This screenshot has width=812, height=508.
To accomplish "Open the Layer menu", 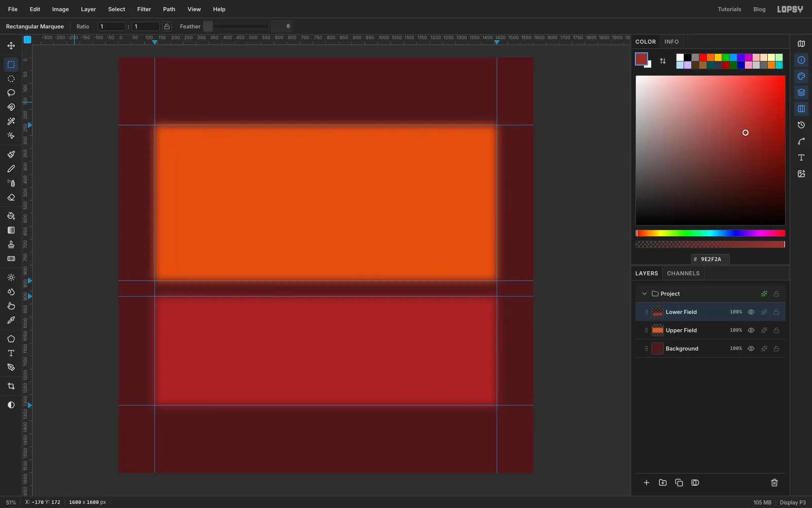I will [x=88, y=9].
